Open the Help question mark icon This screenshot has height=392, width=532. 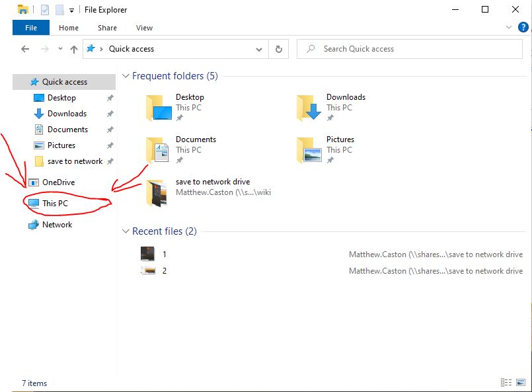[x=523, y=27]
